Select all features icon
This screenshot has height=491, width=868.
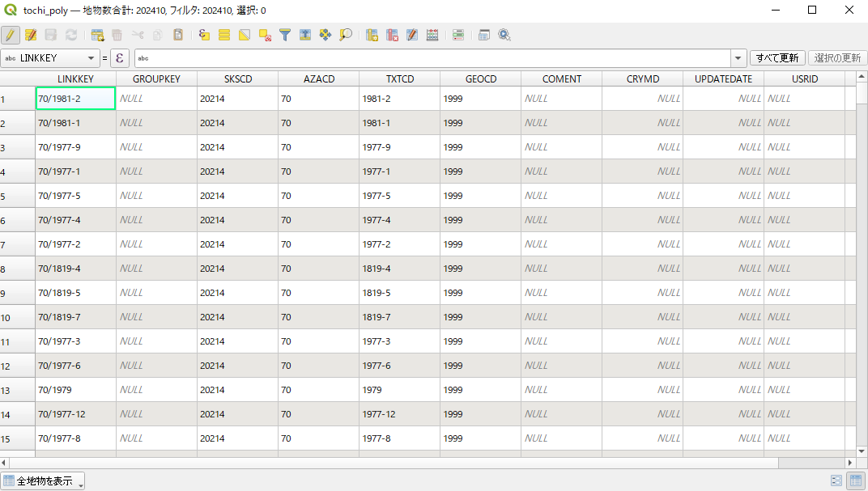pyautogui.click(x=224, y=35)
